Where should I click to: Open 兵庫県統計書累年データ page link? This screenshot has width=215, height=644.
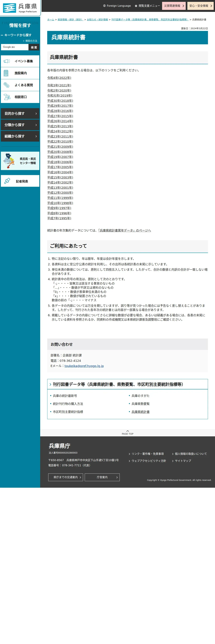(x=124, y=231)
